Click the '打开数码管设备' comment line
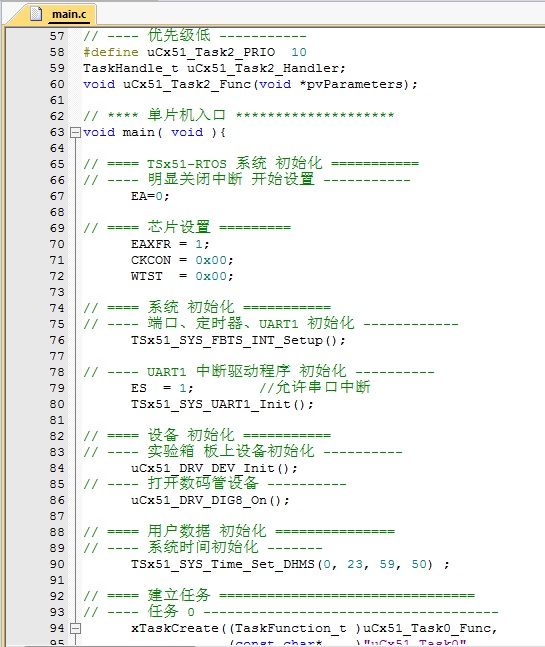Image resolution: width=545 pixels, height=647 pixels. (x=215, y=484)
